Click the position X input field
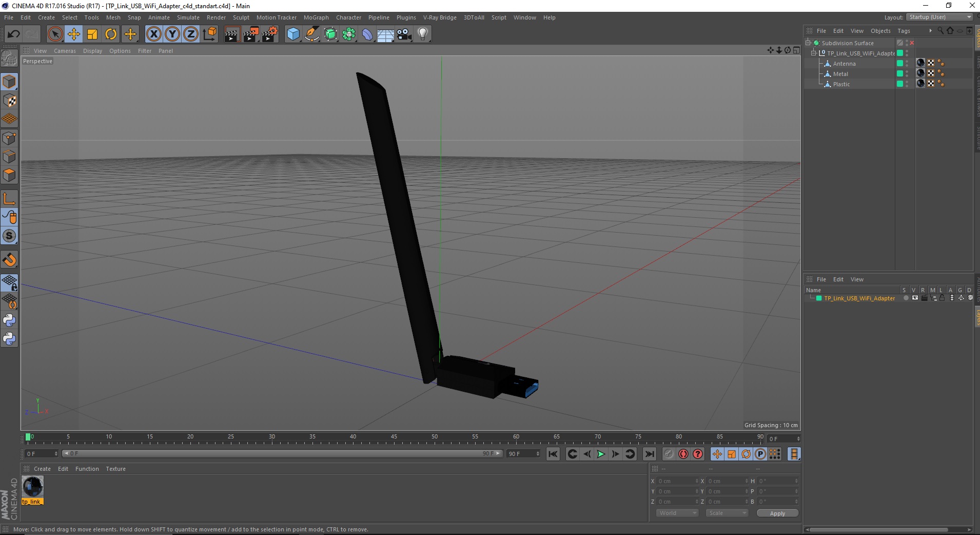This screenshot has height=535, width=980. click(677, 481)
